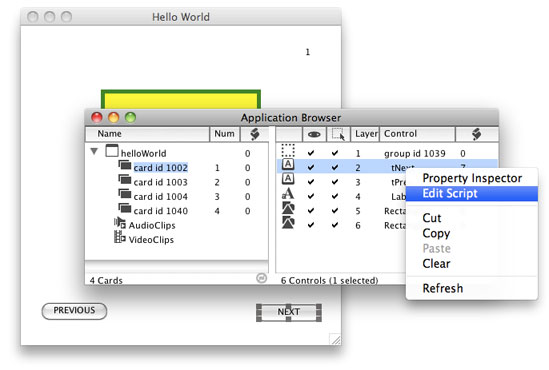Sort controls by the Control column header
Viewport: 549px width, 370px height.
[417, 134]
